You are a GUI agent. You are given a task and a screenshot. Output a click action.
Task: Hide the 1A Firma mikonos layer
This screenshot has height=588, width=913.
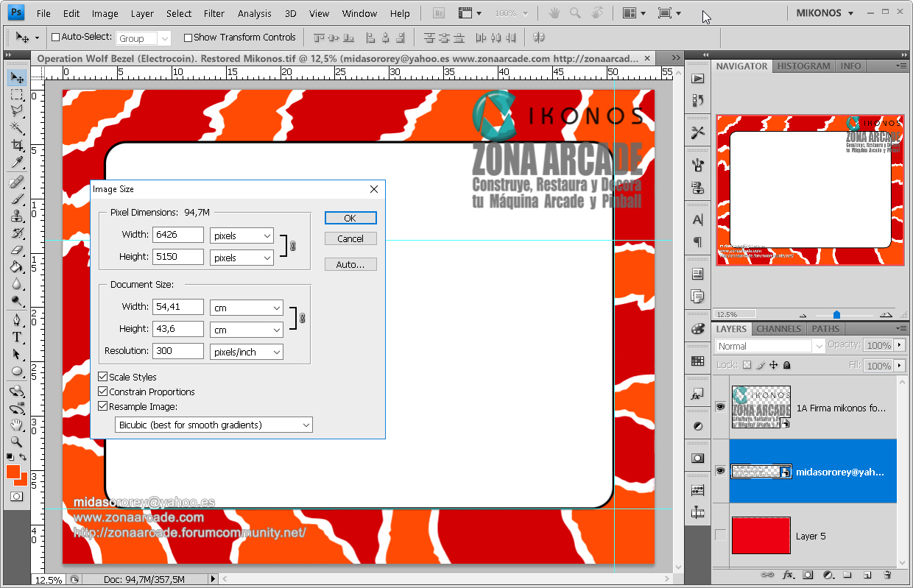pyautogui.click(x=720, y=407)
